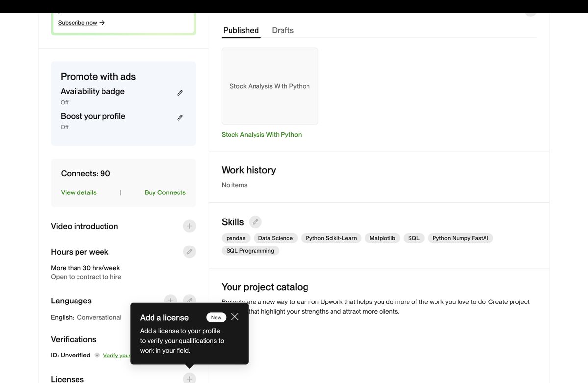Click the 'Add a license' tooltip title
Screen dimensions: 588x383
click(164, 318)
